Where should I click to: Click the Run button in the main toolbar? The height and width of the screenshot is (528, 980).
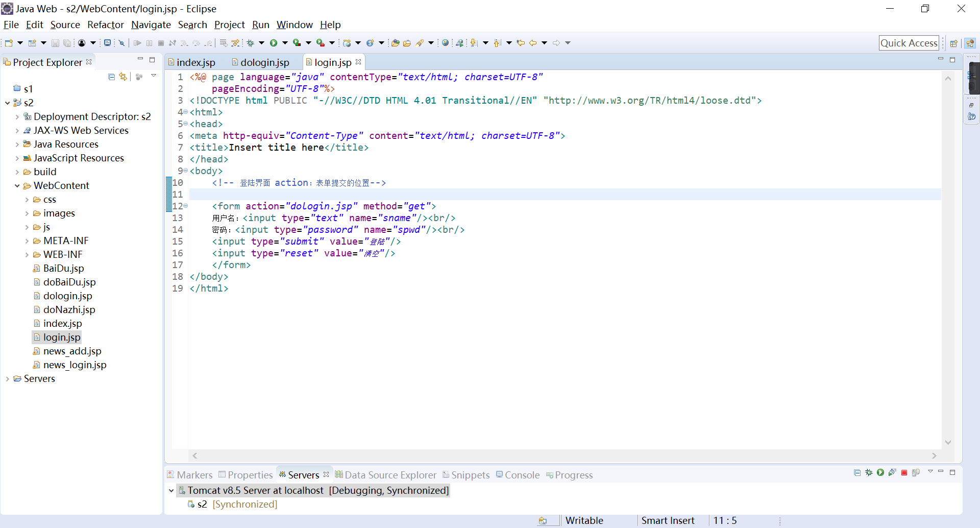click(x=274, y=43)
